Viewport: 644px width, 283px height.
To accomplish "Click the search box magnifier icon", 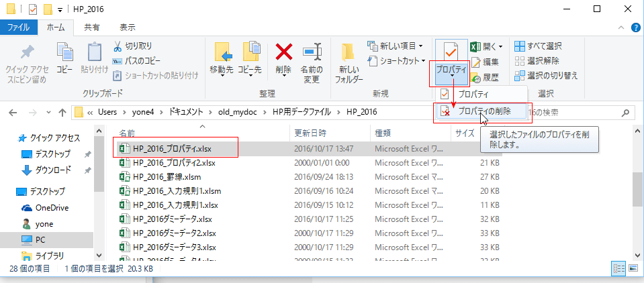I will [625, 112].
